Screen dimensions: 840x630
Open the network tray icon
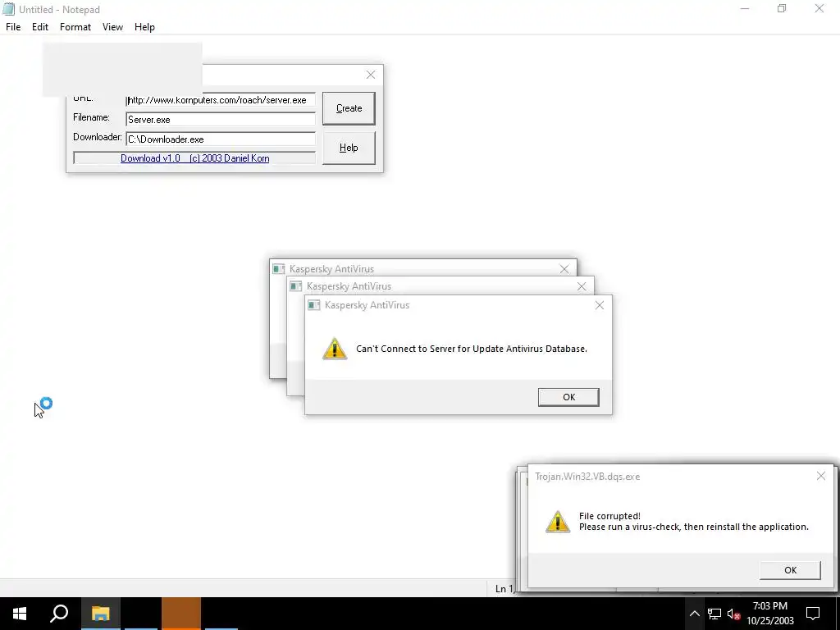pyautogui.click(x=714, y=614)
